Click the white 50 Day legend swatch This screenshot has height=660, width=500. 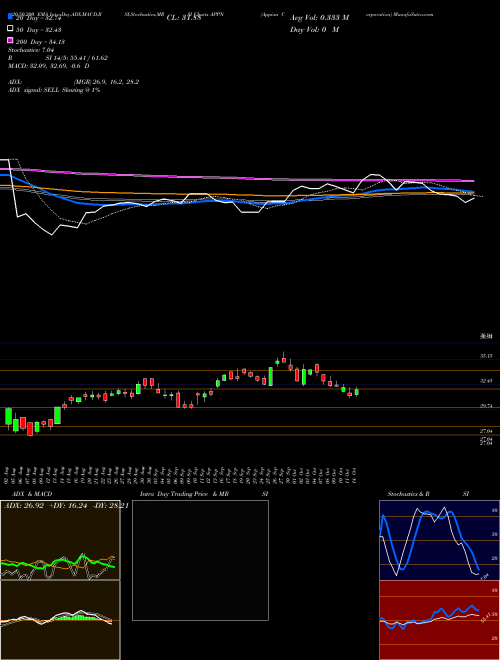tap(10, 29)
